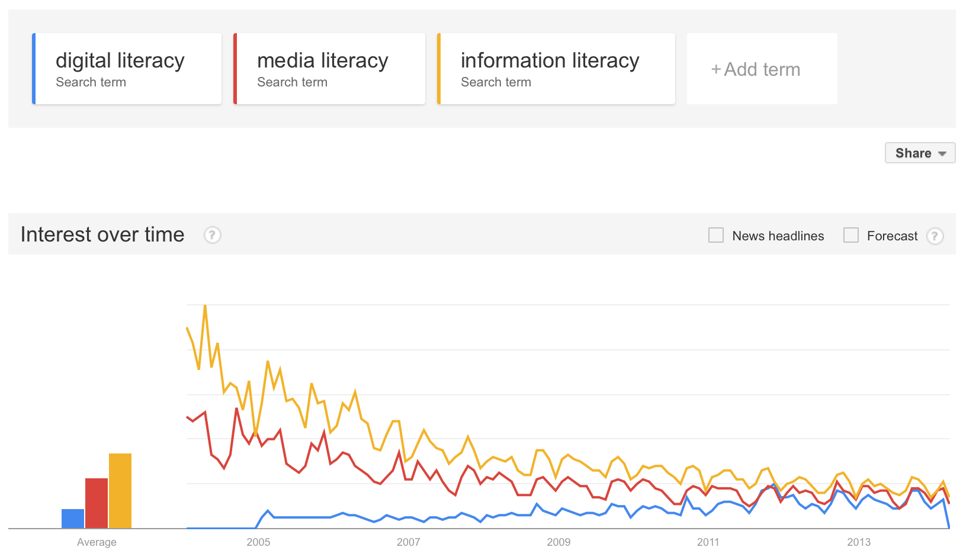963x560 pixels.
Task: Click the 2005 label on the timeline
Action: coord(258,542)
